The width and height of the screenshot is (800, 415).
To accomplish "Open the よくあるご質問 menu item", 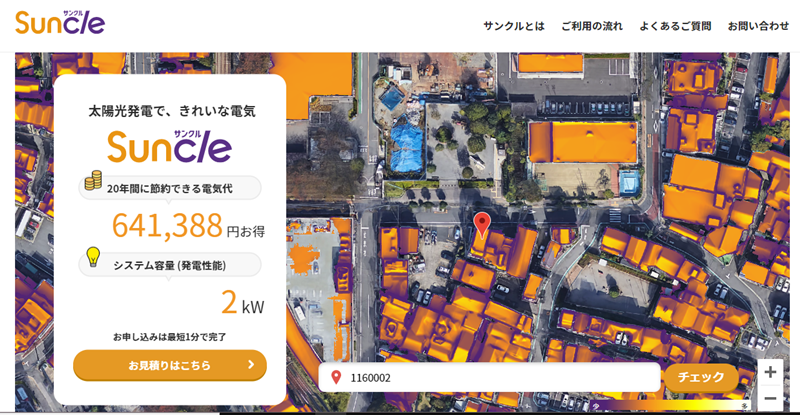I will [675, 26].
